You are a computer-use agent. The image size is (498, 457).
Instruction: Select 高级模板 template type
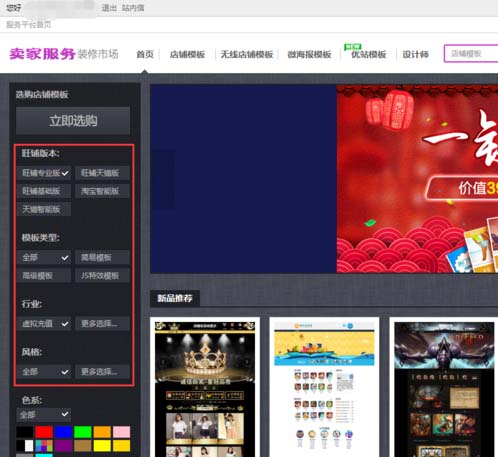point(44,276)
